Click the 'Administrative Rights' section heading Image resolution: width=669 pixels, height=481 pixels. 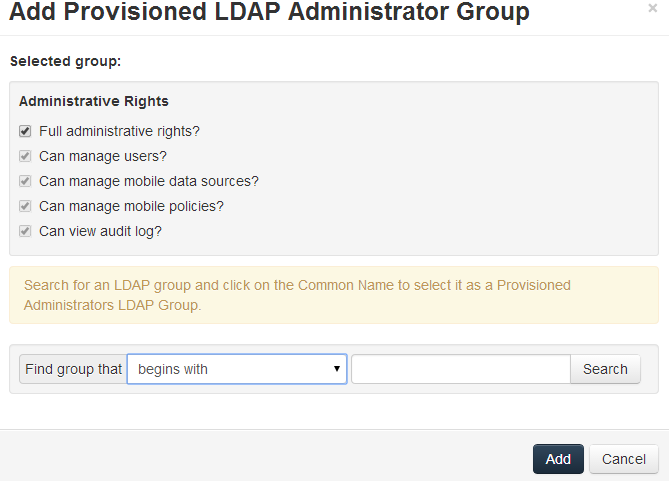94,101
